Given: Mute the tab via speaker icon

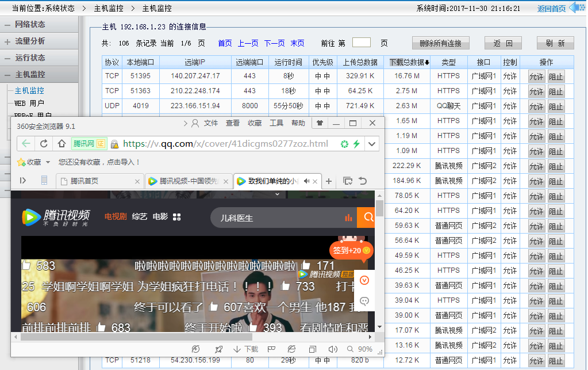Looking at the screenshot, I should pyautogui.click(x=307, y=181).
